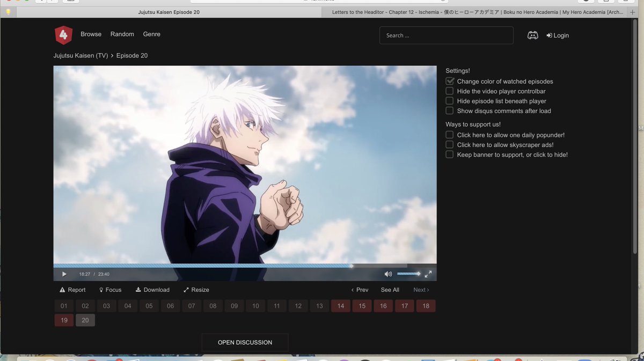This screenshot has height=361, width=644.
Task: Seek on the video progress bar
Action: point(245,266)
